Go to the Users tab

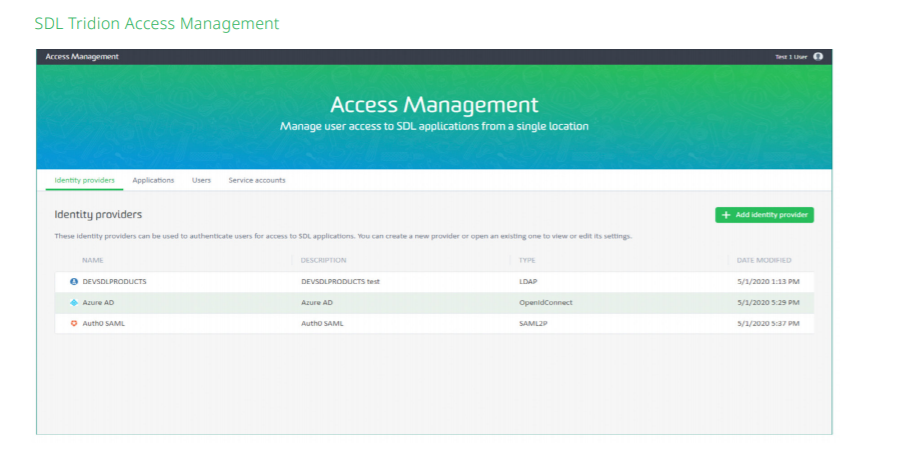pos(201,180)
